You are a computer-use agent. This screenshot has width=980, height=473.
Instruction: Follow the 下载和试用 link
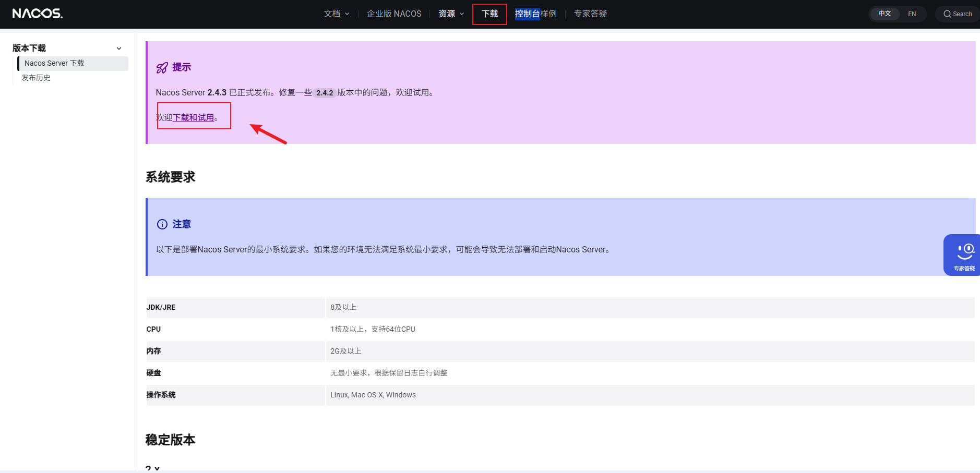coord(193,118)
